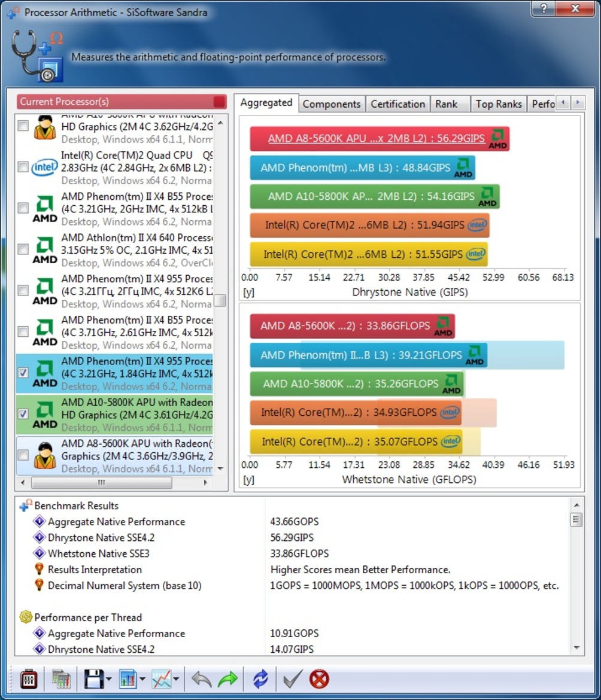
Task: Check Phenom II X4 B55 3.21GHz 2GHz IMC checkbox
Action: click(x=23, y=208)
